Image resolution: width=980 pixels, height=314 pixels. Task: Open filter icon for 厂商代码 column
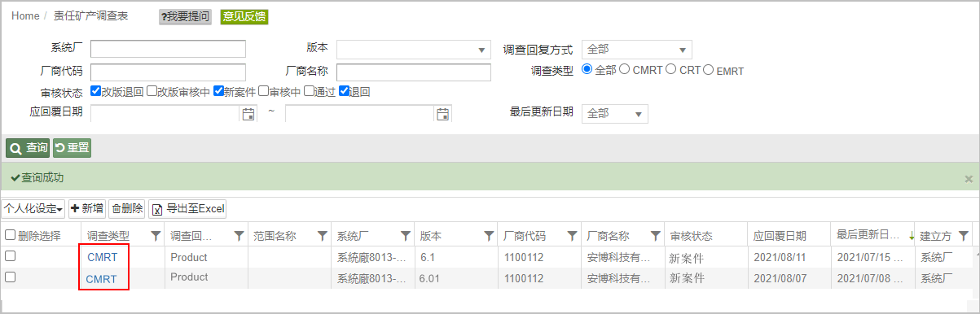coord(572,236)
